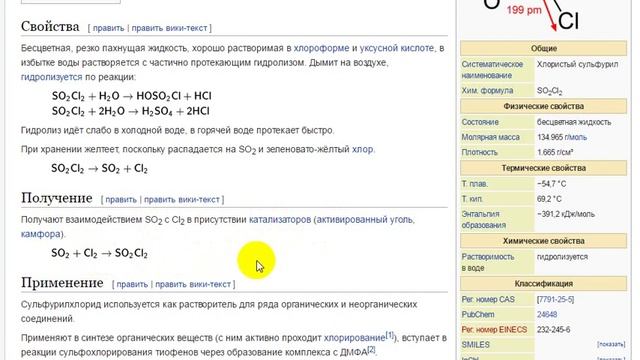Image resolution: width=640 pixels, height=360 pixels.
Task: Click the equation SO2Cl2 + H2O → HOSO2Cl + HCl
Action: pos(131,96)
